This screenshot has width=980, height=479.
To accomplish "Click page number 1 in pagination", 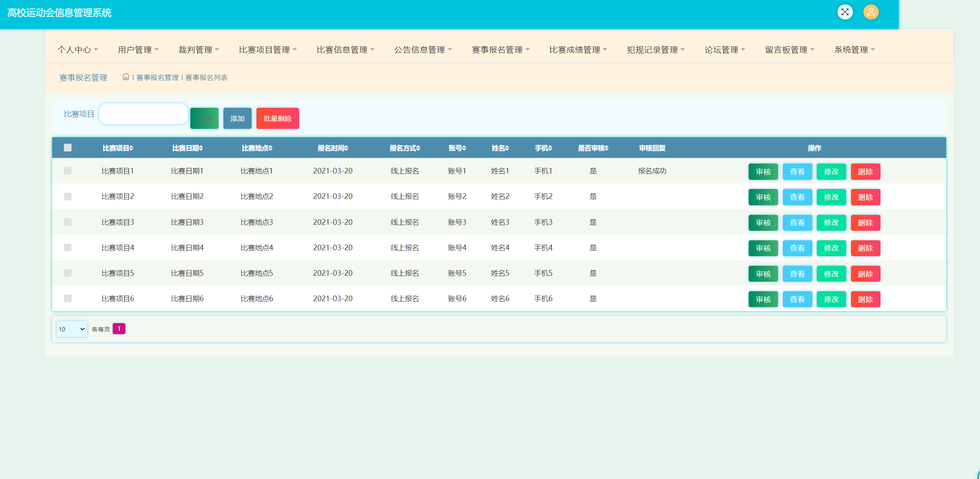I will click(119, 329).
